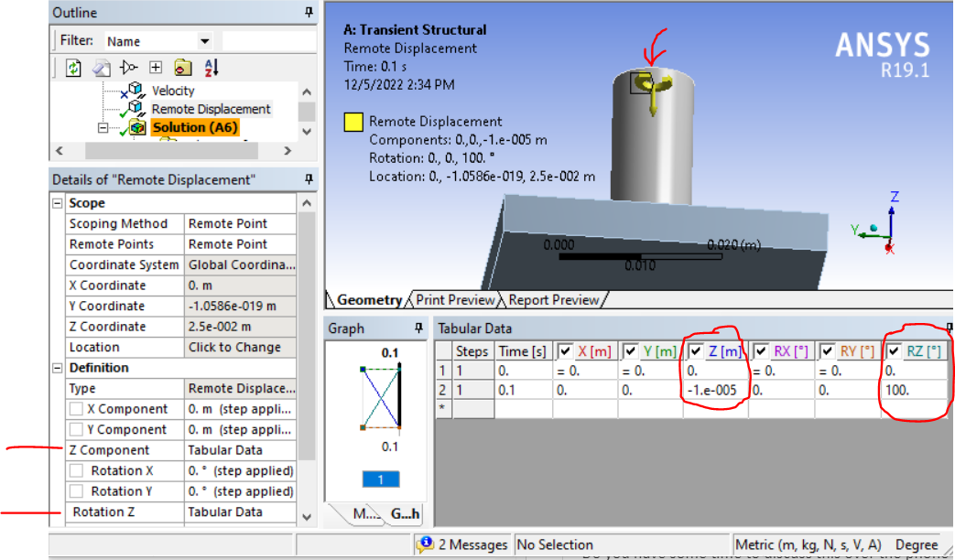Click the yellow Remote Displacement legend swatch
The height and width of the screenshot is (560, 955).
click(x=352, y=122)
